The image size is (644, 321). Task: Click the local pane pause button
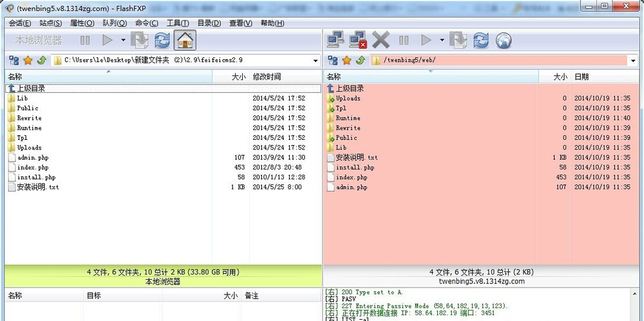[85, 40]
